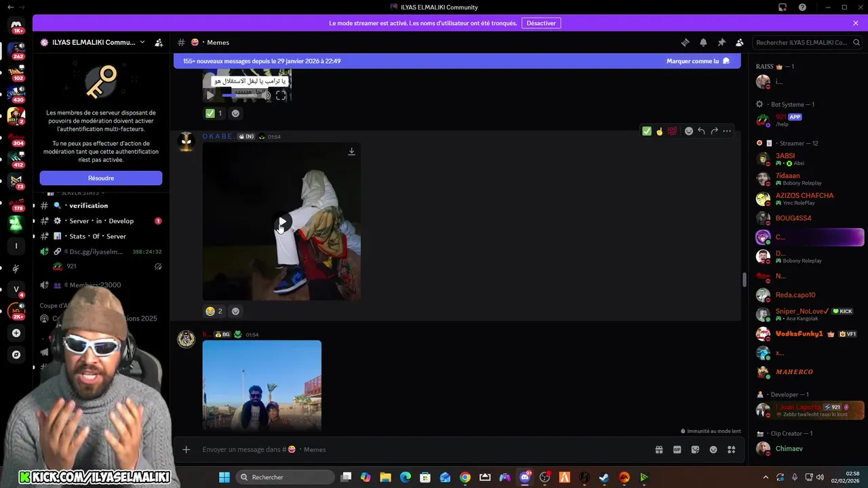Image resolution: width=868 pixels, height=488 pixels.
Task: Add reaction next to checkmark count
Action: pyautogui.click(x=235, y=113)
